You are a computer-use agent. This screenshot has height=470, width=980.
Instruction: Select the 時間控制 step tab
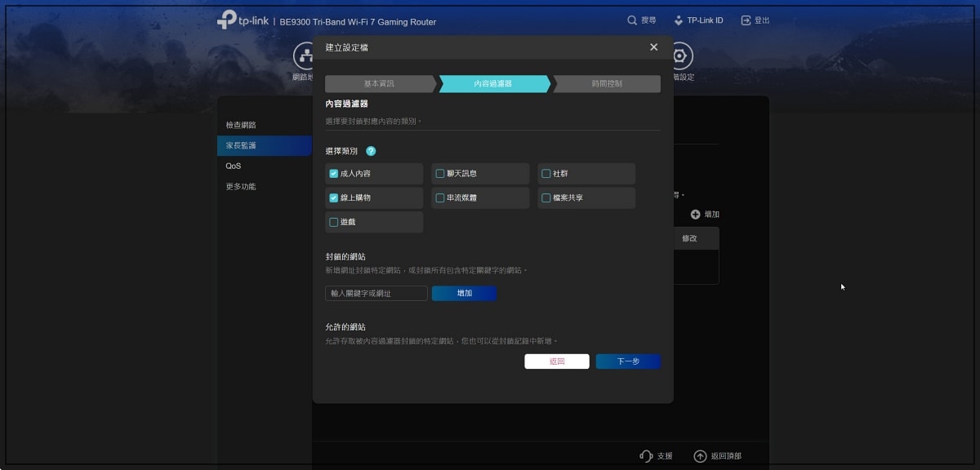tap(607, 84)
